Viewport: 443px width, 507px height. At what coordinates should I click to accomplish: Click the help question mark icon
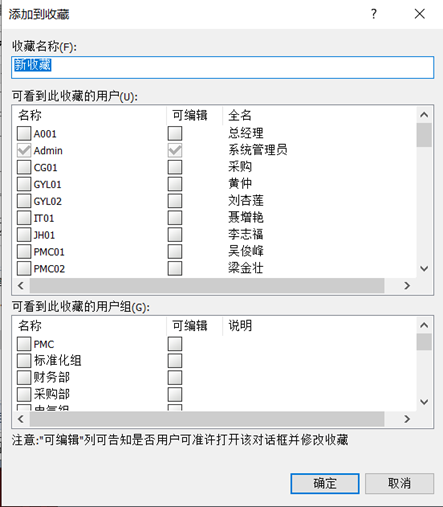click(374, 14)
